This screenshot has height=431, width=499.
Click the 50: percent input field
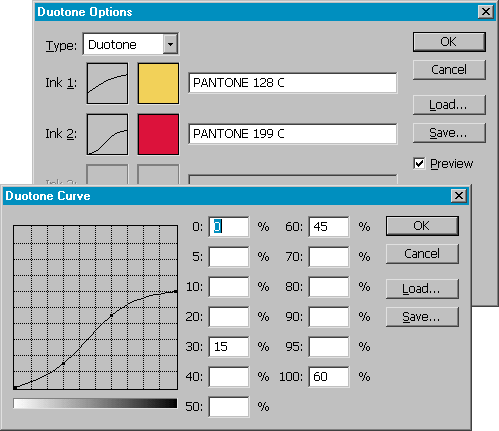click(229, 407)
